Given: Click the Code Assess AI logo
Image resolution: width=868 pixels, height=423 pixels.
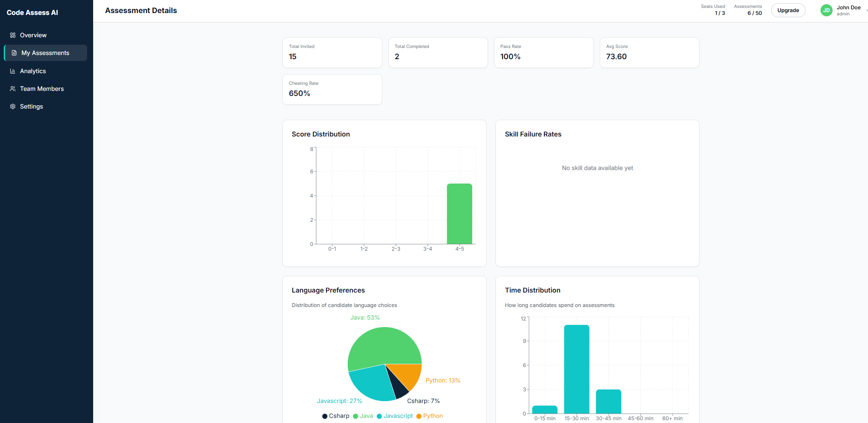Looking at the screenshot, I should [32, 12].
